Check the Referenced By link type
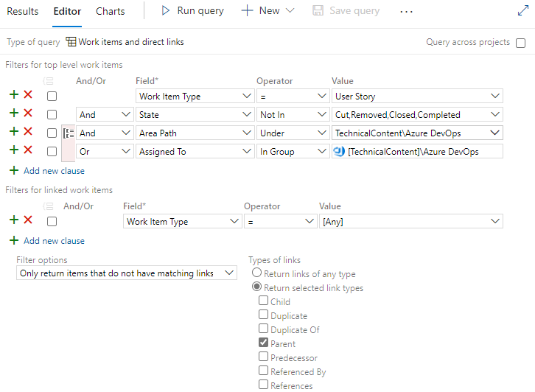 263,370
